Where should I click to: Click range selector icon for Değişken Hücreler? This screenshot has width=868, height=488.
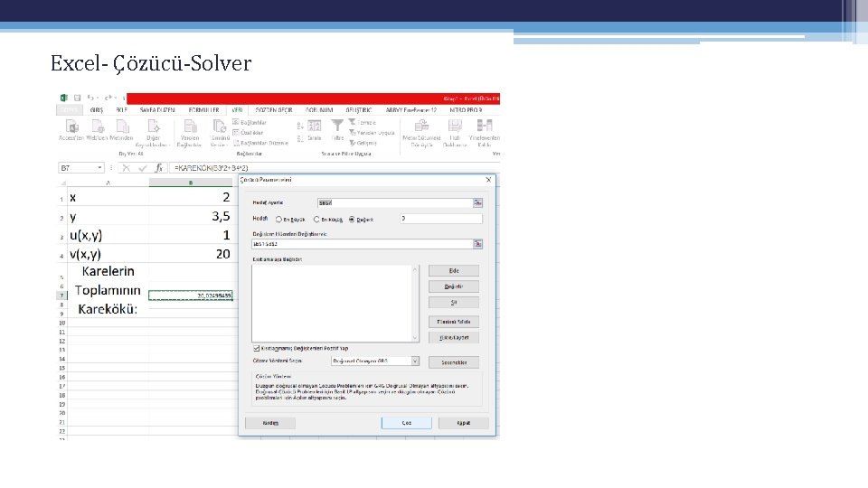[477, 244]
